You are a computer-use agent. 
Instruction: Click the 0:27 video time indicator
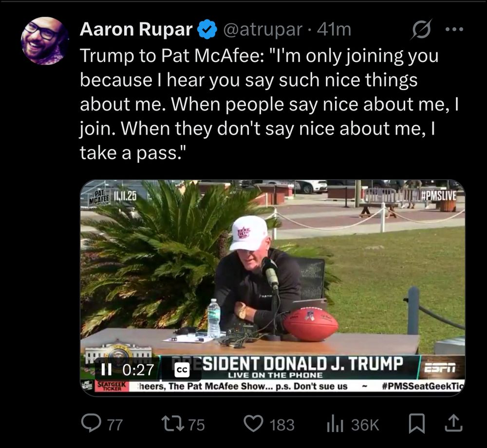[138, 370]
